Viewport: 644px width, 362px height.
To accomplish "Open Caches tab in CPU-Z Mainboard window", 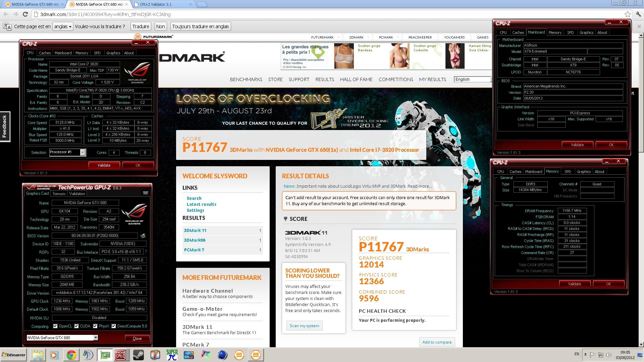I will (x=518, y=33).
